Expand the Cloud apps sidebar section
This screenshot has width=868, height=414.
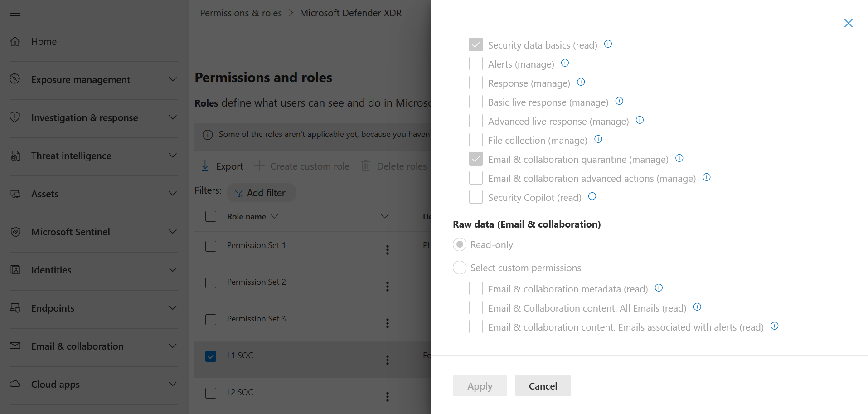[173, 384]
